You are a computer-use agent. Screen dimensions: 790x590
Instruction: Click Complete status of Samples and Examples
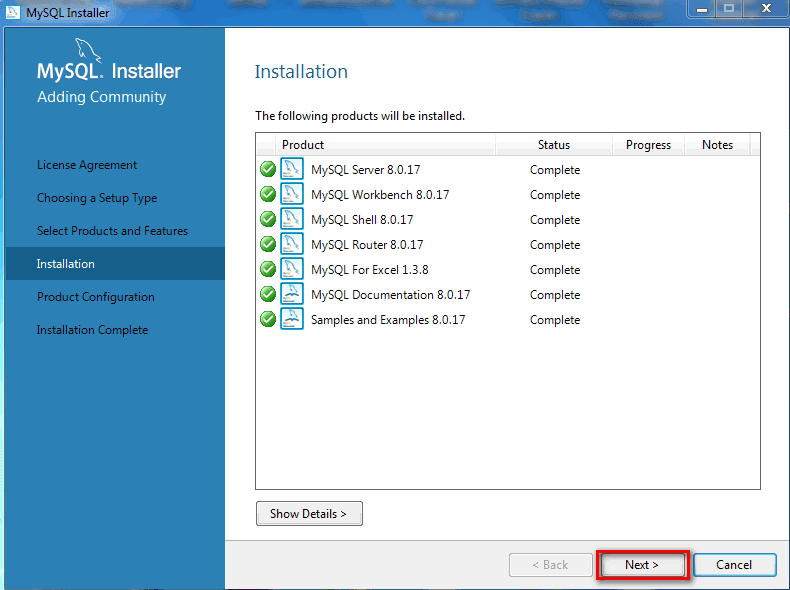[555, 320]
